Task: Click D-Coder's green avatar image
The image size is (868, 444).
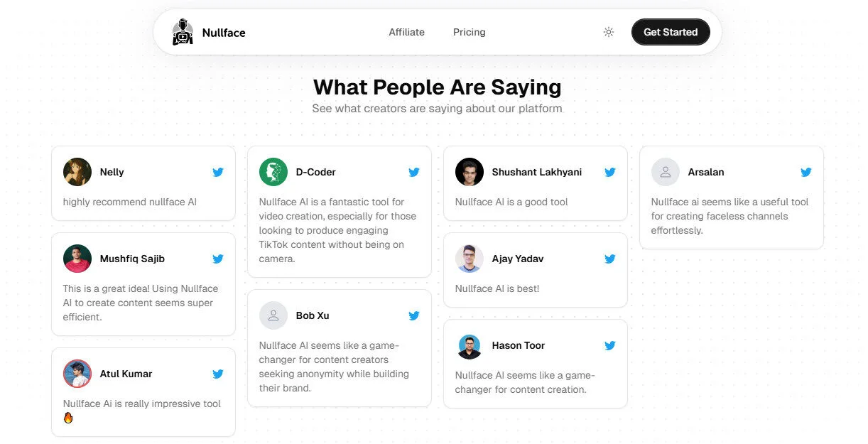Action: coord(273,172)
